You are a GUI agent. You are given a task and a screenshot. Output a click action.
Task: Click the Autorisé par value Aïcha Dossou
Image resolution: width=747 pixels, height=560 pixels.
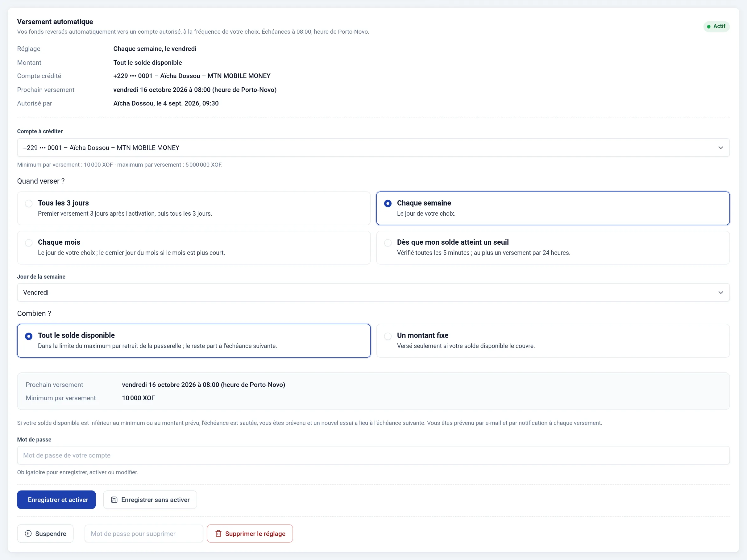[166, 103]
